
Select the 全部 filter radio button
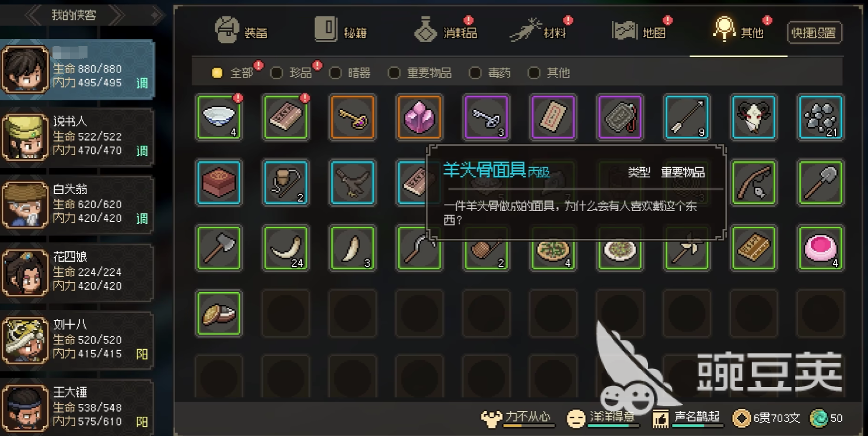217,73
